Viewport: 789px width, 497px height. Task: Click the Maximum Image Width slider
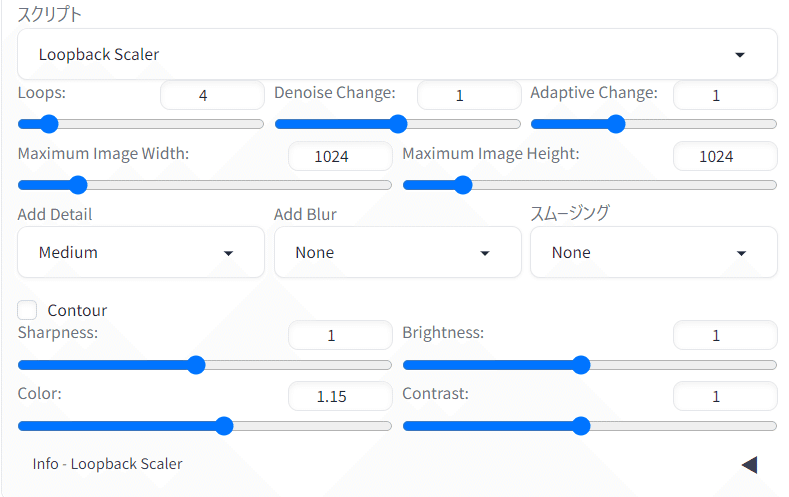pos(77,185)
